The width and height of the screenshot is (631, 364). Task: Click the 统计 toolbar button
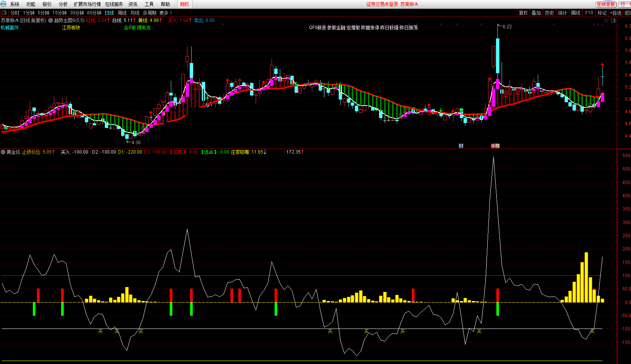[562, 13]
